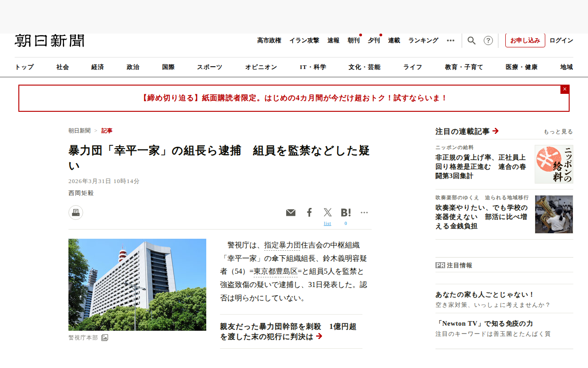
Task: Go to 速報 breaking news
Action: pyautogui.click(x=334, y=40)
